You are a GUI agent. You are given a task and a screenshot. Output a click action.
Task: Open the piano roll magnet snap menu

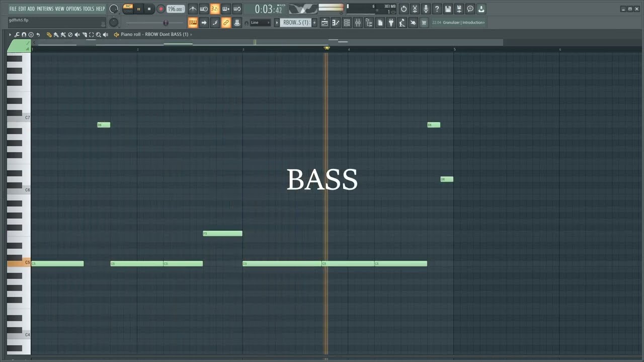pyautogui.click(x=24, y=34)
